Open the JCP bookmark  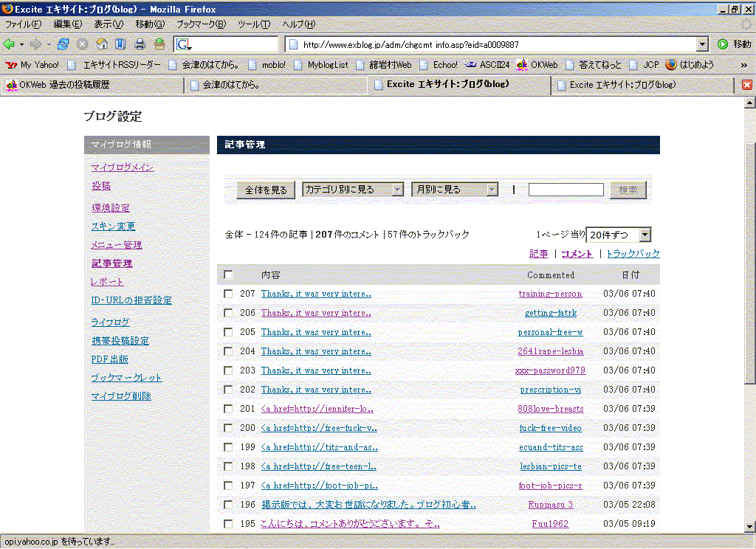coord(644,65)
